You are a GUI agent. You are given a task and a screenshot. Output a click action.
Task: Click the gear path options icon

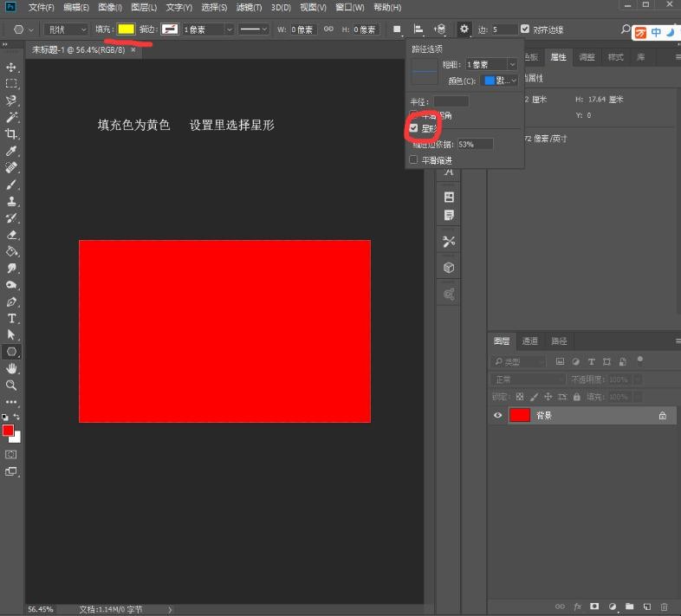[464, 29]
